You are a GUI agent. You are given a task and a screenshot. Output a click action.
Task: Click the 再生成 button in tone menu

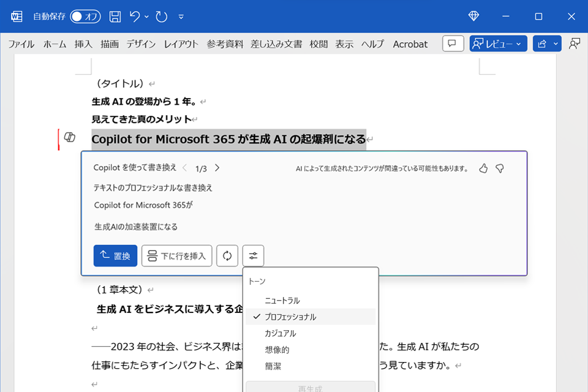[311, 387]
